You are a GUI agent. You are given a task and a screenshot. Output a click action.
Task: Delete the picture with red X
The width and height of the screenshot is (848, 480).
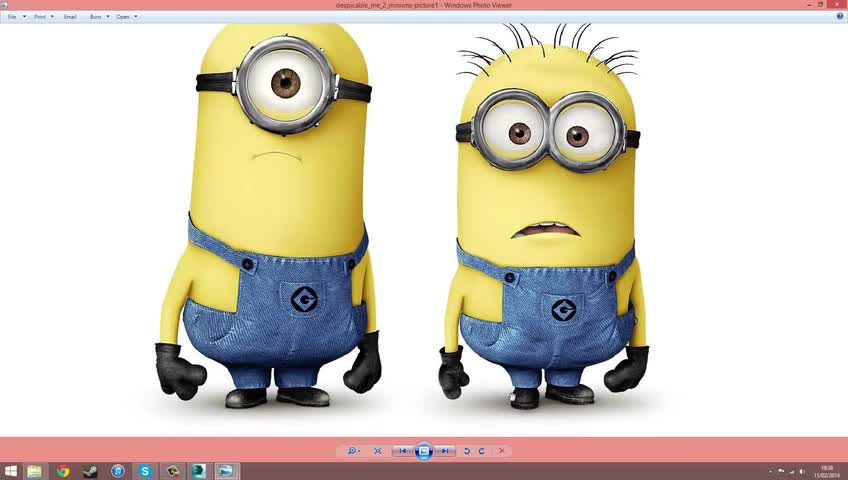click(x=501, y=451)
